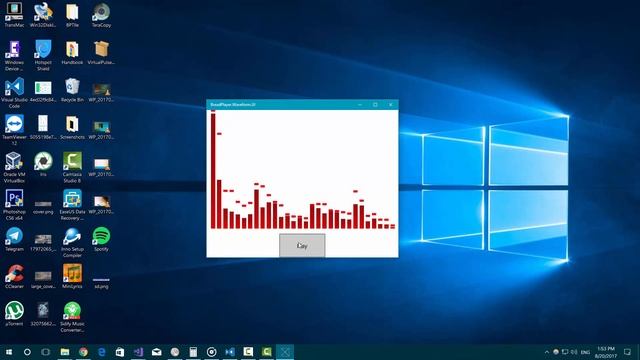
Task: Open the Handbook folder on desktop
Action: (72, 52)
